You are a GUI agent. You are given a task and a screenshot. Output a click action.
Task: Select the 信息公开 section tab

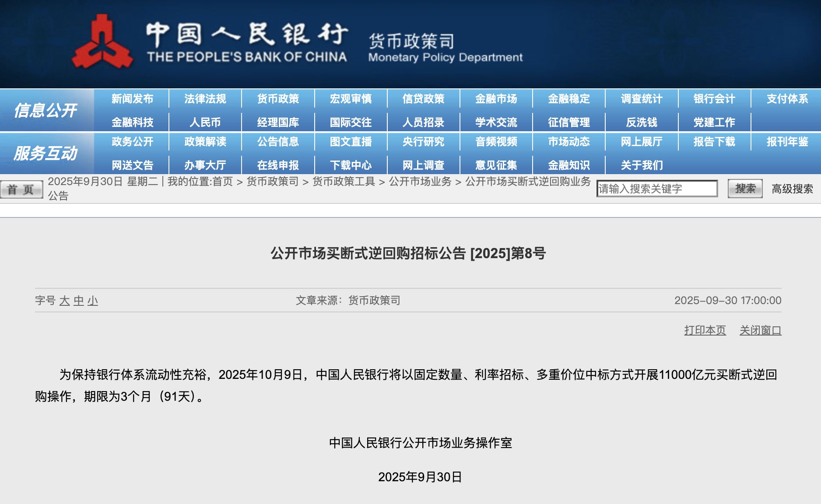[x=46, y=110]
